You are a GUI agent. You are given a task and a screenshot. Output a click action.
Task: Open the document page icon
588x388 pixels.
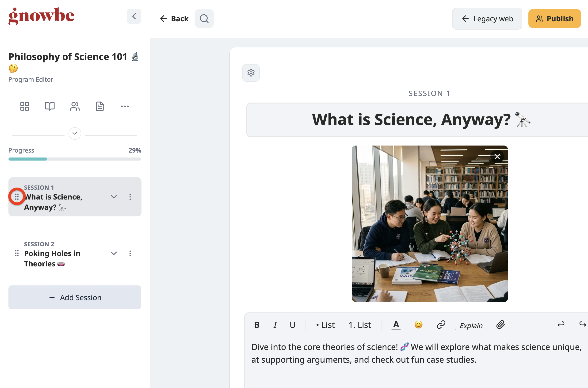pos(100,106)
